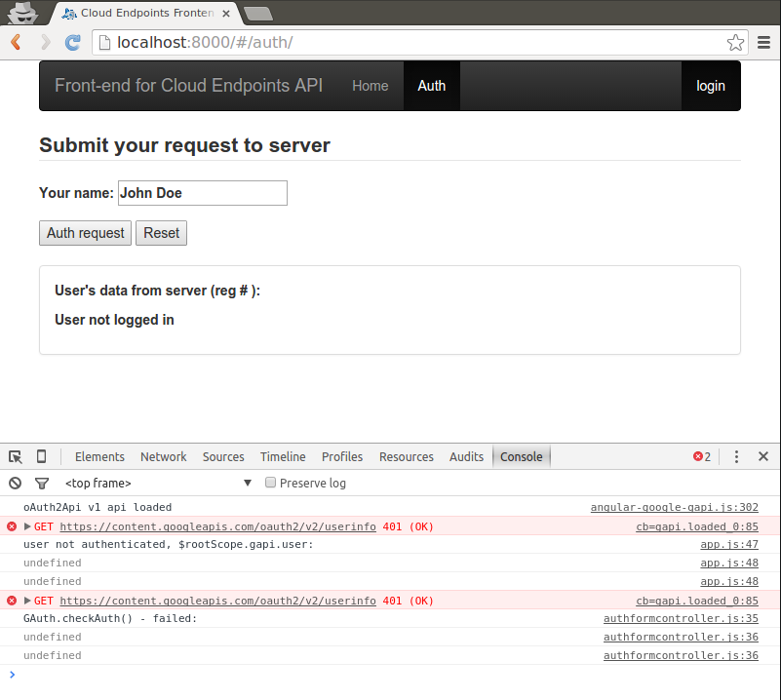Click the login link in navbar
Viewport: 781px width, 700px height.
click(710, 86)
